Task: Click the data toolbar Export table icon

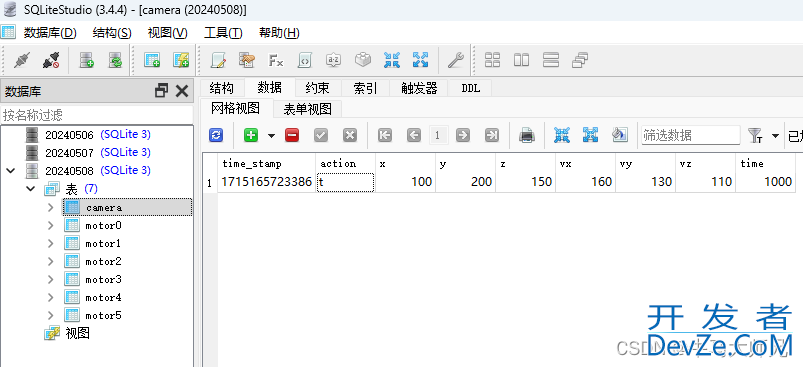Action: click(x=590, y=136)
